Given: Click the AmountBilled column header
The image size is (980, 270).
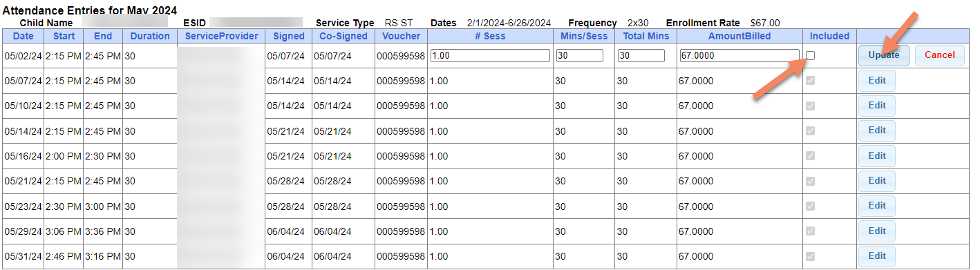Looking at the screenshot, I should click(739, 36).
